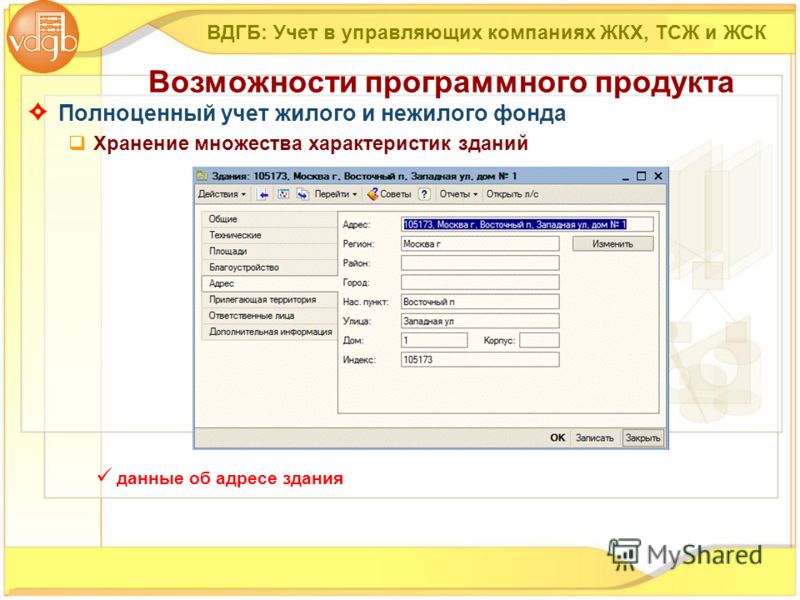Click the Изменить button
Viewport: 800px width, 600px height.
pos(613,244)
